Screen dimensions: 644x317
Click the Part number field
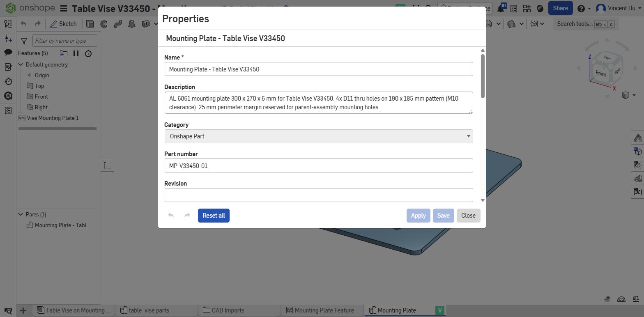[x=319, y=165]
